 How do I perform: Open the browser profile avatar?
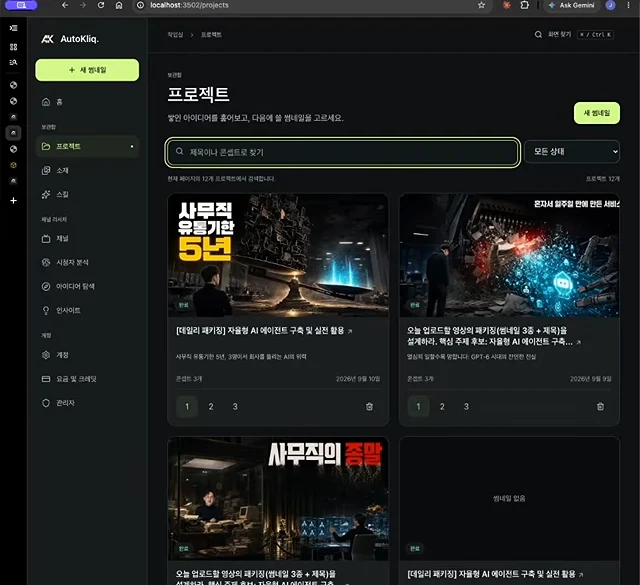[610, 5]
